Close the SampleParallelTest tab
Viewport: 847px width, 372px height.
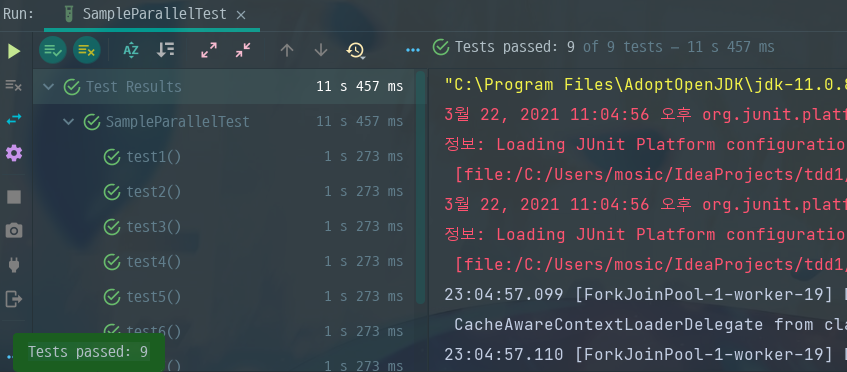coord(241,15)
